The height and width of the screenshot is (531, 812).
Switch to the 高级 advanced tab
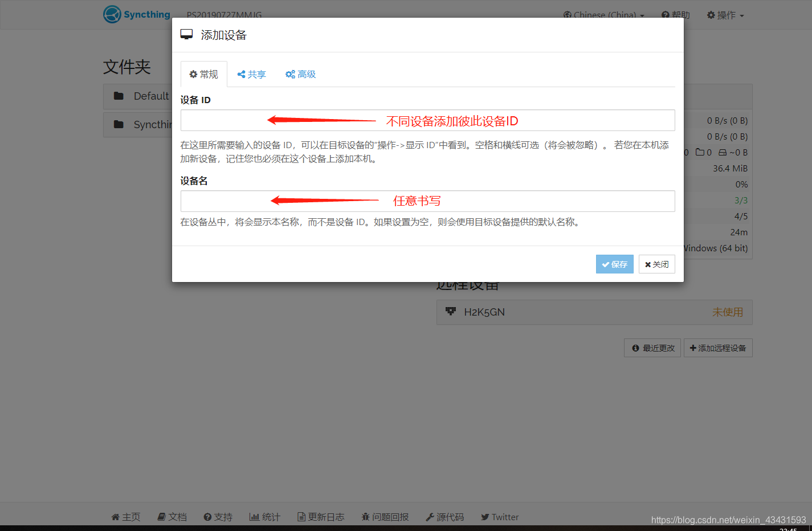pyautogui.click(x=301, y=74)
